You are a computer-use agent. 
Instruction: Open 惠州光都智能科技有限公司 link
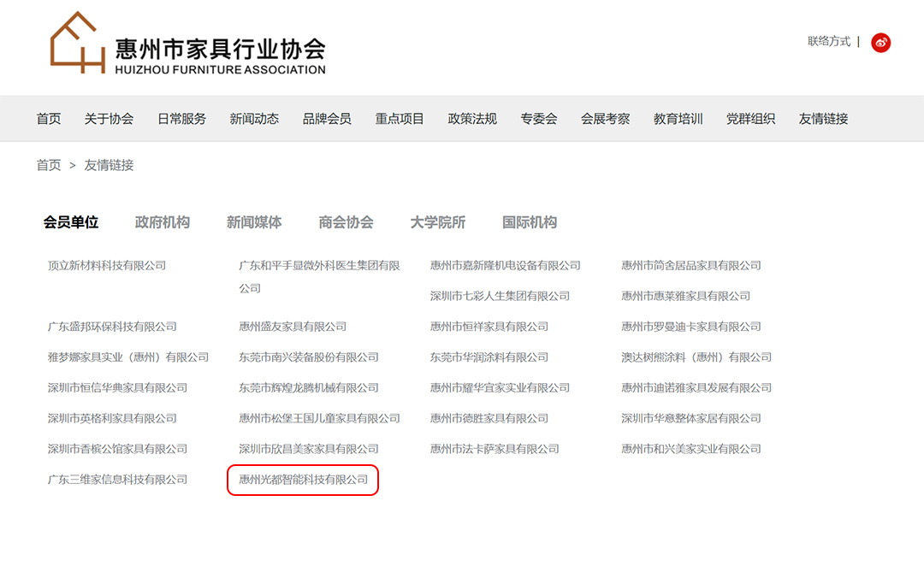303,480
